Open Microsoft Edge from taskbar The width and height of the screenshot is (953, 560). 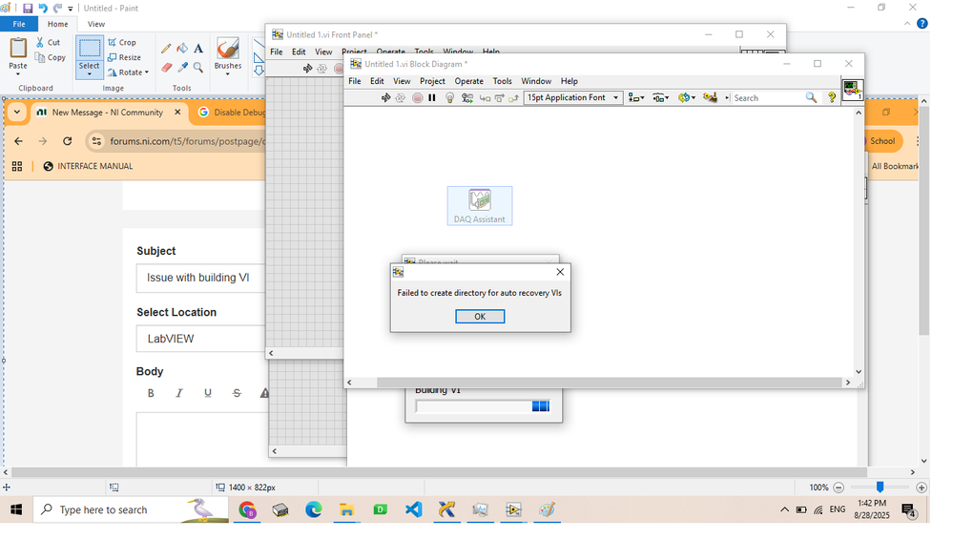coord(314,509)
